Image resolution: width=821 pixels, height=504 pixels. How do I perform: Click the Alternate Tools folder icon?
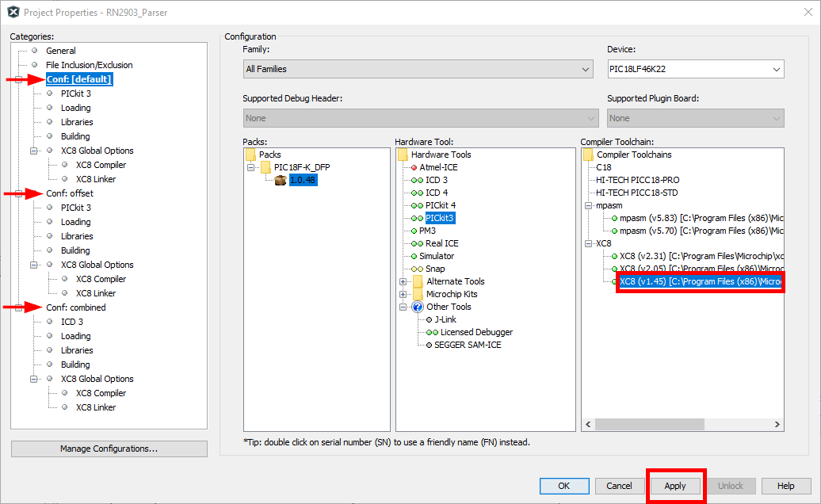418,281
